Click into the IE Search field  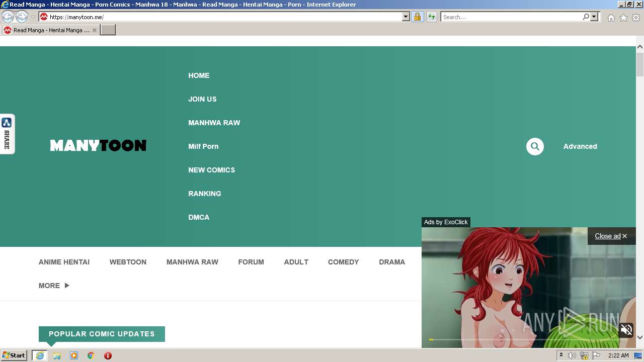(511, 17)
